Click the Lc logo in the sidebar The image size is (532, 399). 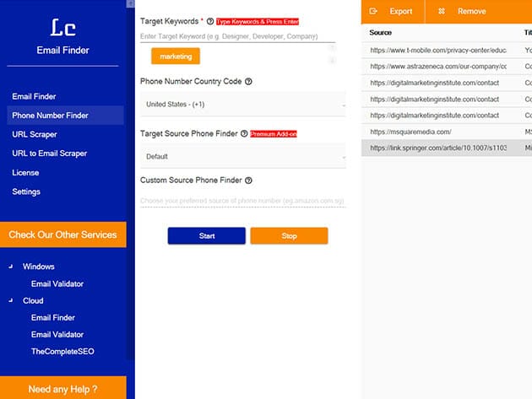[62, 30]
